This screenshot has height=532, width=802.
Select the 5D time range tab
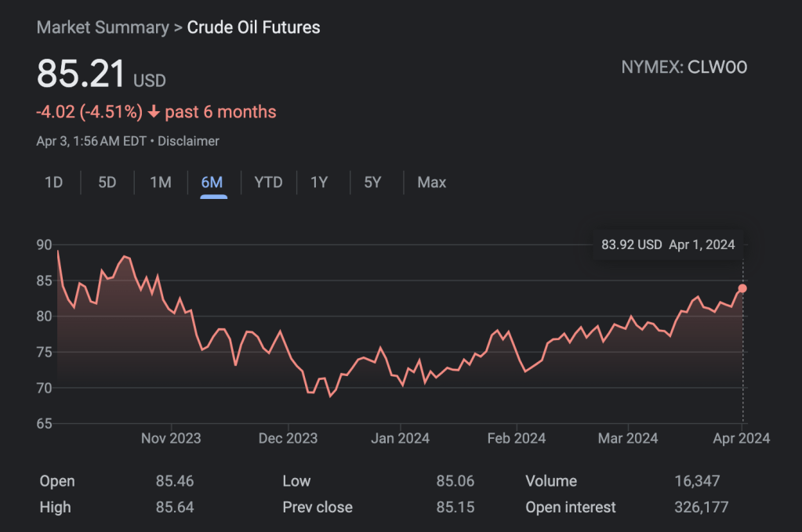pyautogui.click(x=107, y=183)
